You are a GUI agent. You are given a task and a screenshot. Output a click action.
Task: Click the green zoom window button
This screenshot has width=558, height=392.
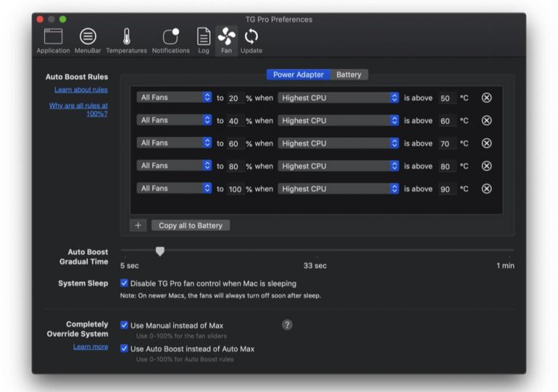tap(62, 19)
